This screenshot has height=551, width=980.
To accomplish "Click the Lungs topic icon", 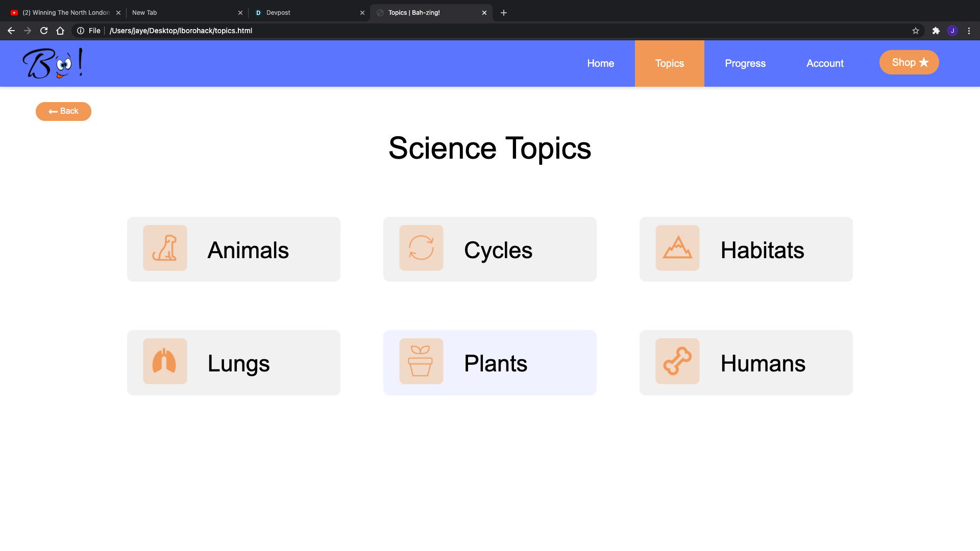I will point(165,361).
